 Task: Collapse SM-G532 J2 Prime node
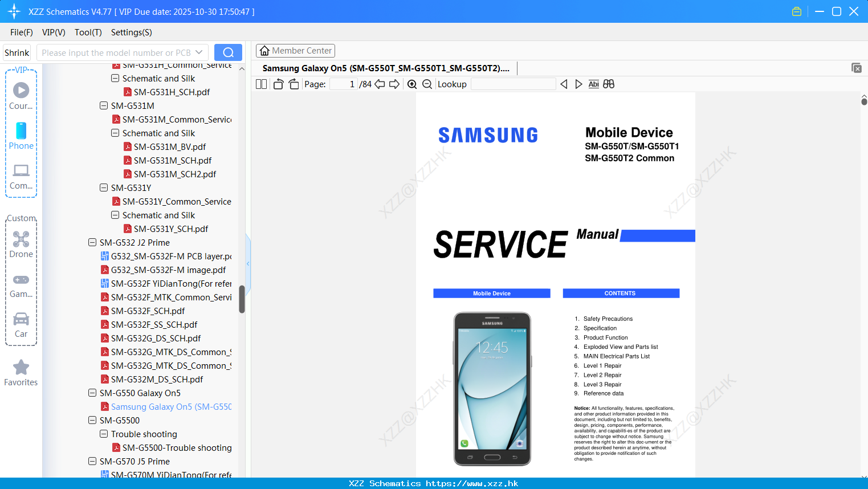click(92, 242)
